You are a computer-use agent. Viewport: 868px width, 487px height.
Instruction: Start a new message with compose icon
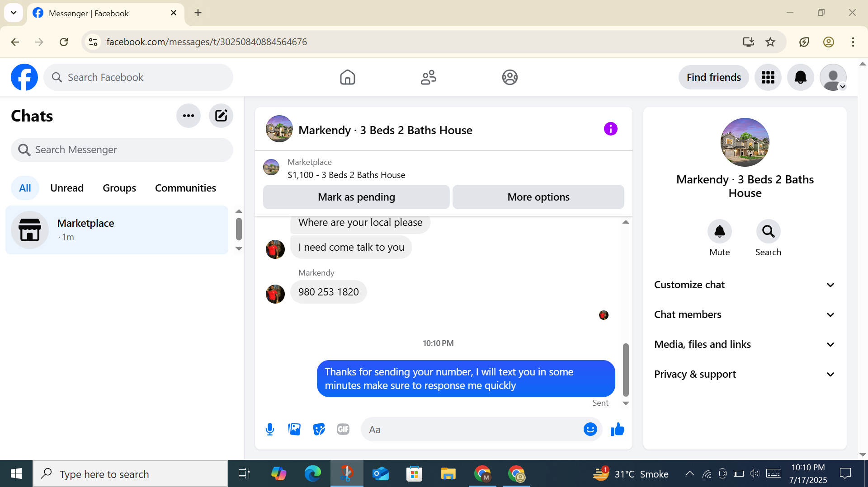(221, 116)
